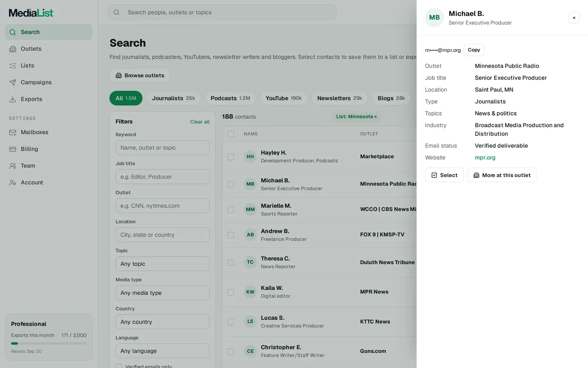Click the Select button in detail panel
Screen dimensions: 588x368
click(444, 175)
